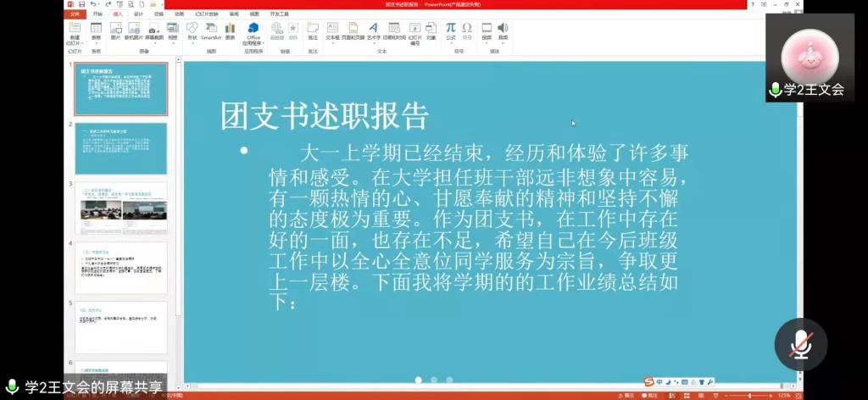868x400 pixels.
Task: Click the 文本框 text box icon
Action: (331, 31)
